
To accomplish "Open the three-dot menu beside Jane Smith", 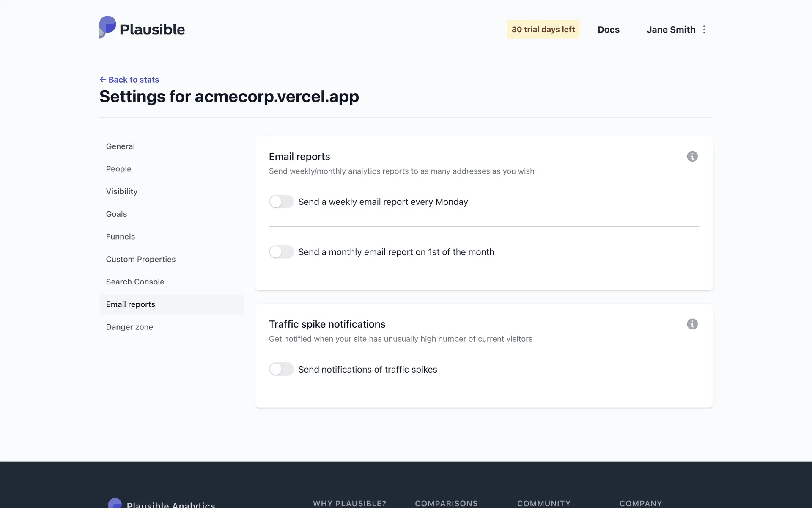I will point(704,30).
